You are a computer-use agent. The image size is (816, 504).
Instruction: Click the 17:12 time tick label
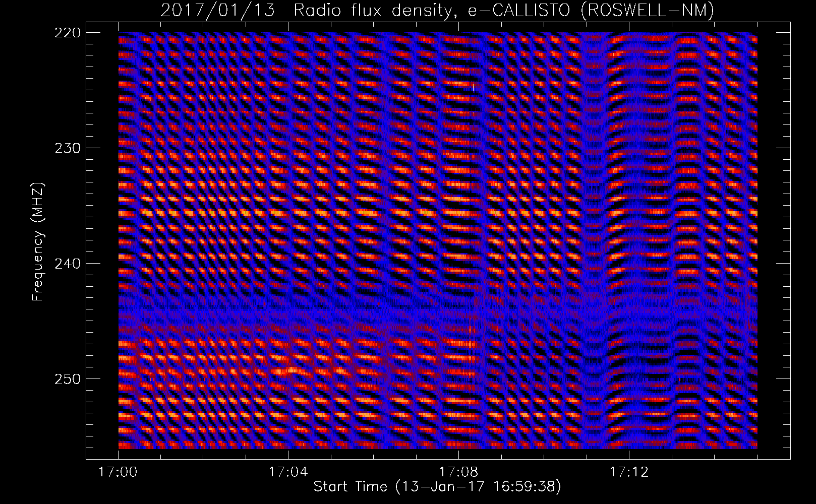click(628, 472)
